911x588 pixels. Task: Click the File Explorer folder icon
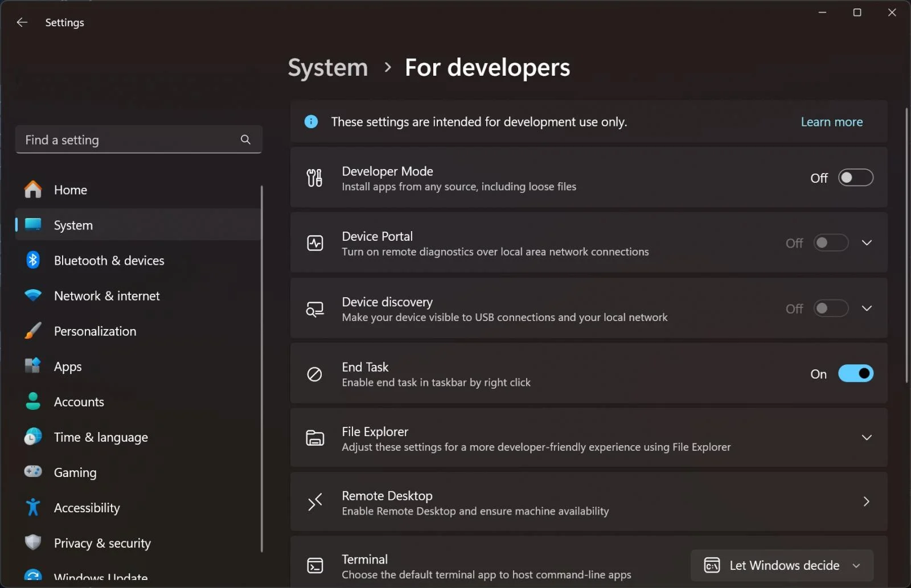pos(314,438)
